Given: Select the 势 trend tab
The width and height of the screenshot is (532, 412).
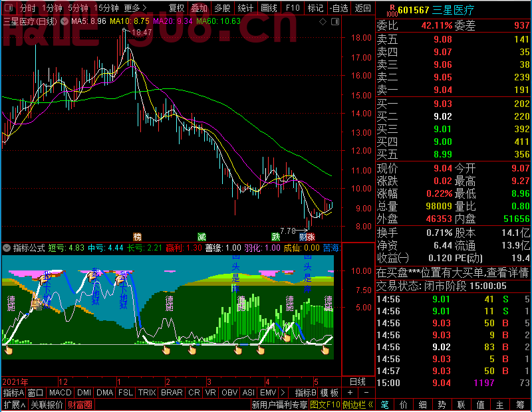Looking at the screenshot, I should coord(442,405).
